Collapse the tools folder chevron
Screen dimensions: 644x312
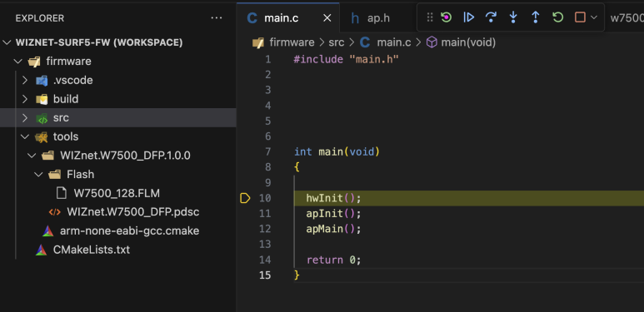[25, 136]
